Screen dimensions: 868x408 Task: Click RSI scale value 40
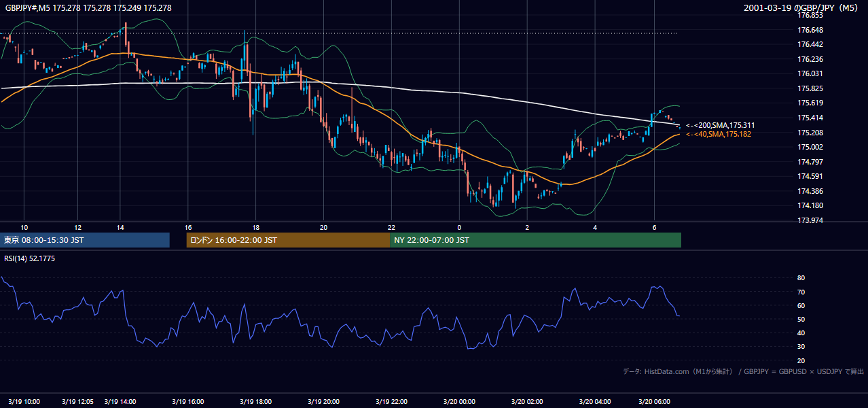click(801, 333)
